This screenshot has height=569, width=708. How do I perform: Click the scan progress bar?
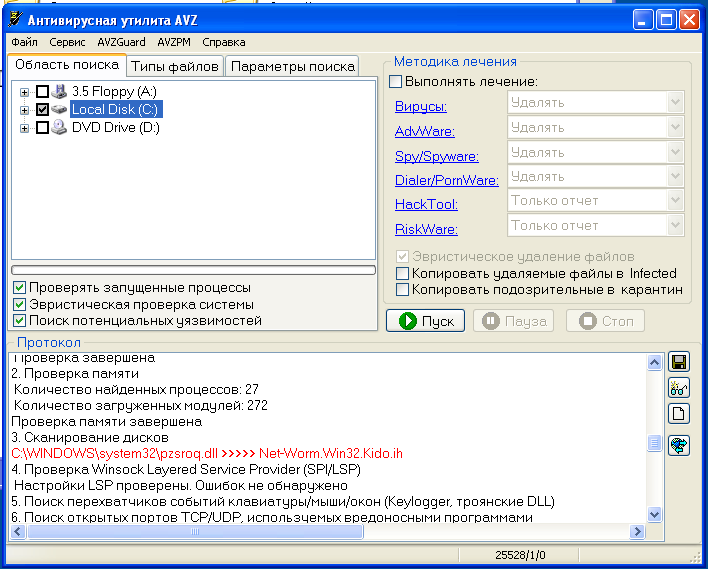(x=193, y=270)
